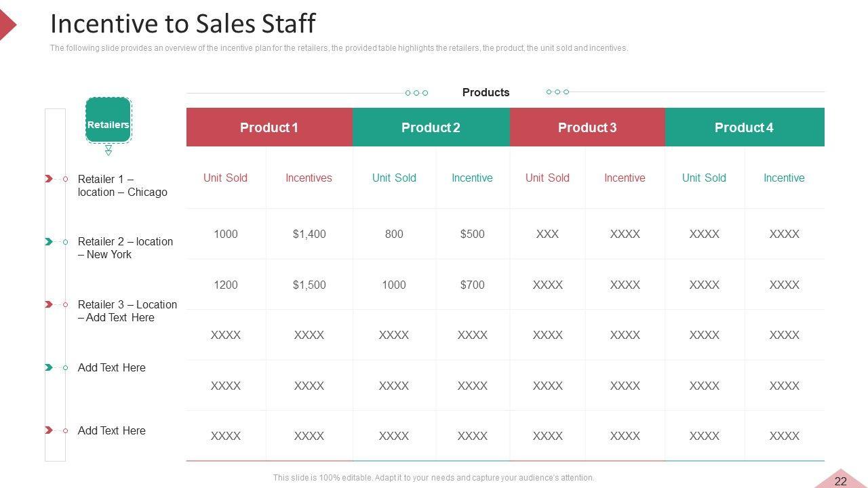
Task: Click the three circles right of Products
Action: point(557,92)
